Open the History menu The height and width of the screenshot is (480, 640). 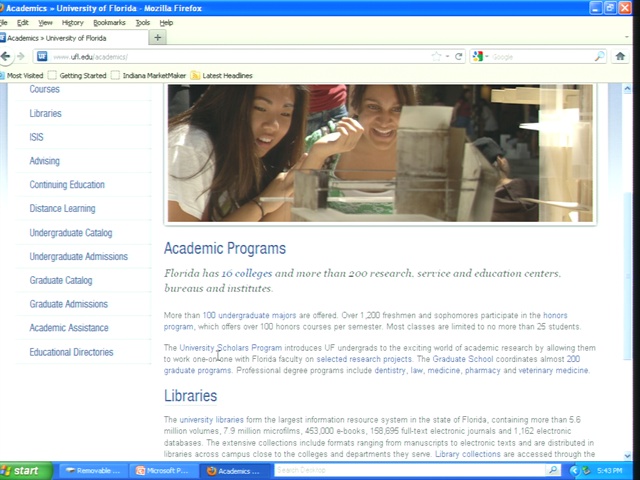(x=72, y=22)
